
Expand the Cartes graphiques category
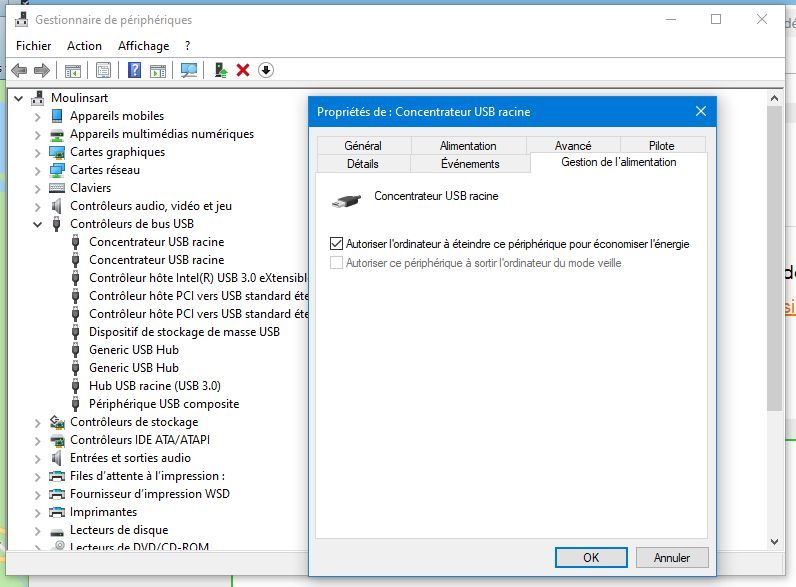pyautogui.click(x=38, y=152)
